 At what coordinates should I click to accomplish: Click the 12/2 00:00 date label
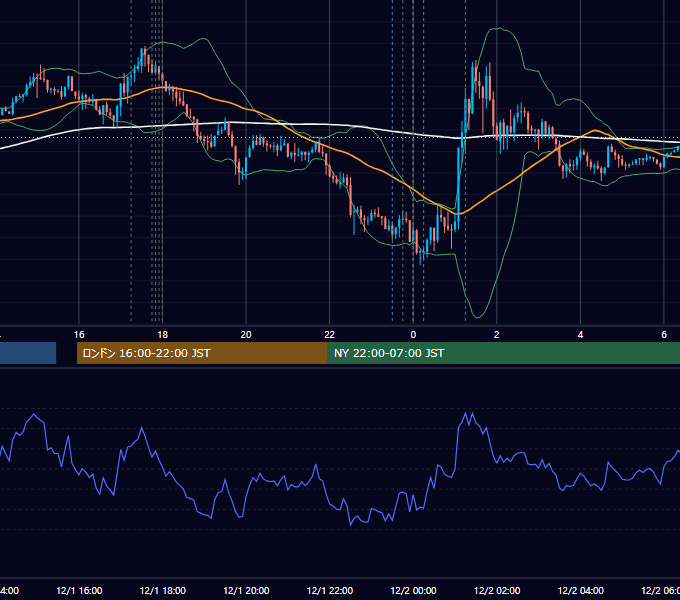click(x=413, y=590)
